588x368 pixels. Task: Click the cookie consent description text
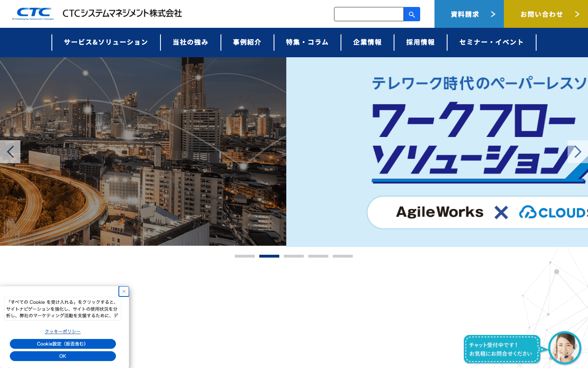tap(62, 309)
